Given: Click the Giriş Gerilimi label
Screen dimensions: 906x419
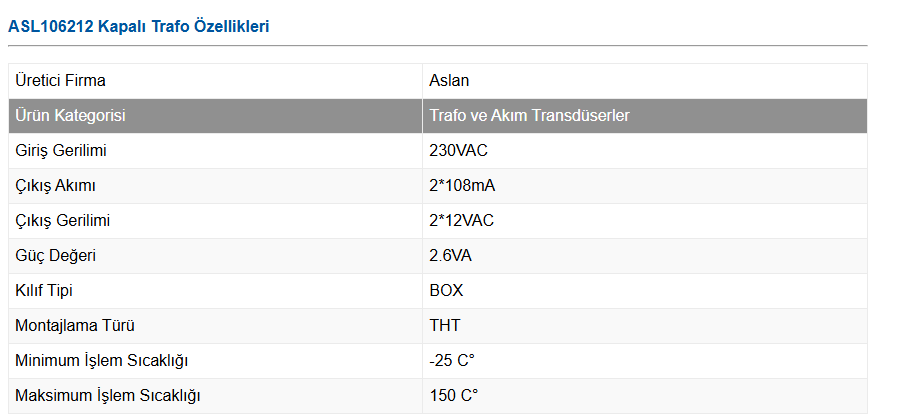Looking at the screenshot, I should tap(61, 151).
